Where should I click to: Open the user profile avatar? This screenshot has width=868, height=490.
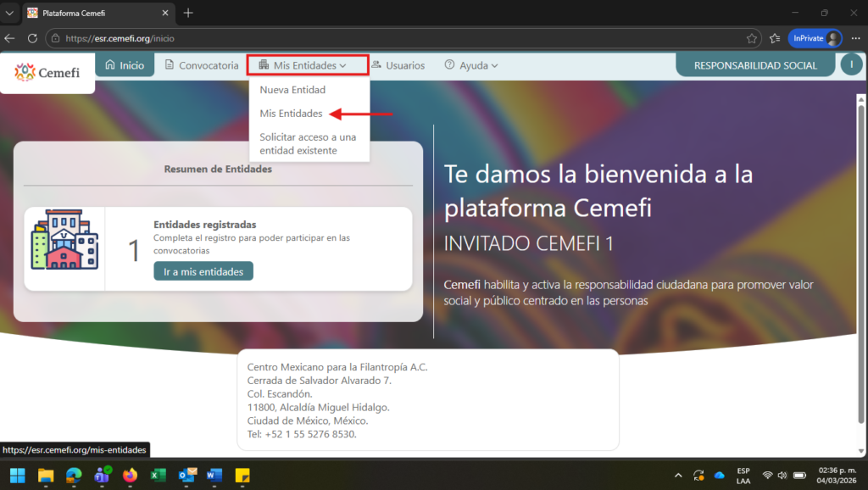pos(851,65)
